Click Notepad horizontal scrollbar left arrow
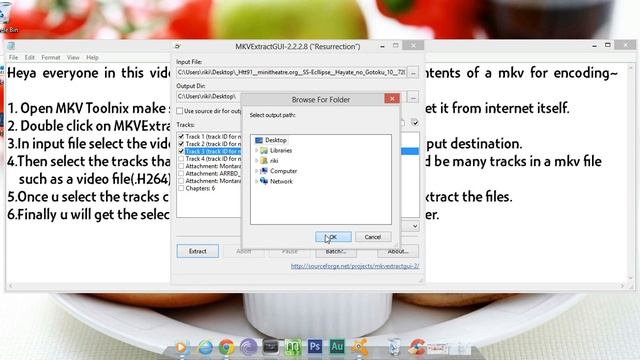Screen dimensions: 640x360 tap(11, 286)
